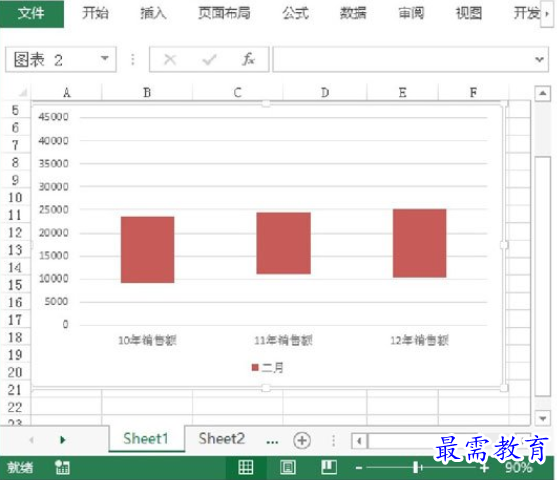Select row 17 header
The width and height of the screenshot is (557, 480).
pos(15,320)
